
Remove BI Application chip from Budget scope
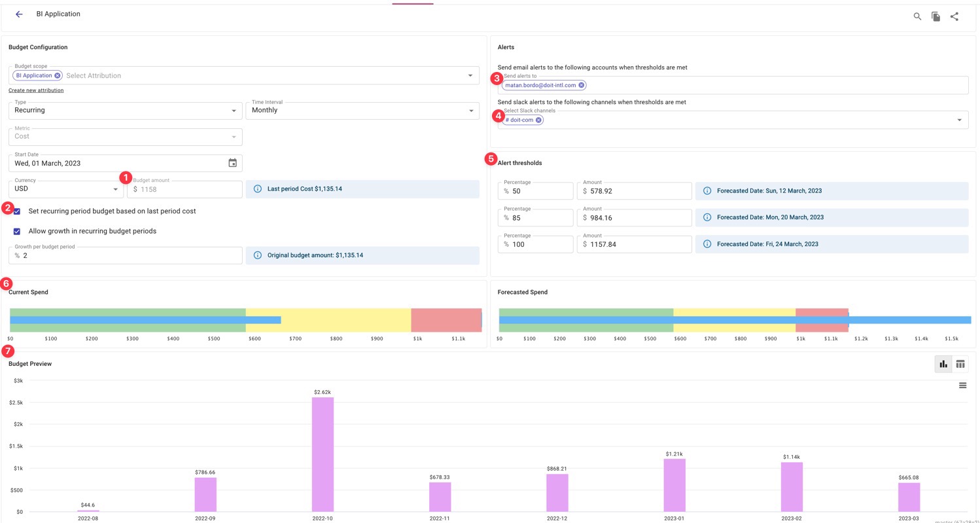[x=58, y=76]
